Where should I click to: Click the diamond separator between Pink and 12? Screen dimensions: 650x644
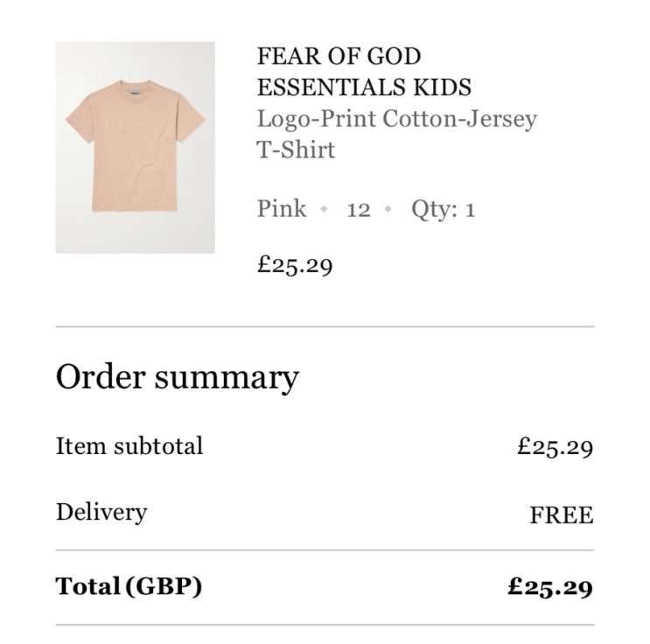325,210
